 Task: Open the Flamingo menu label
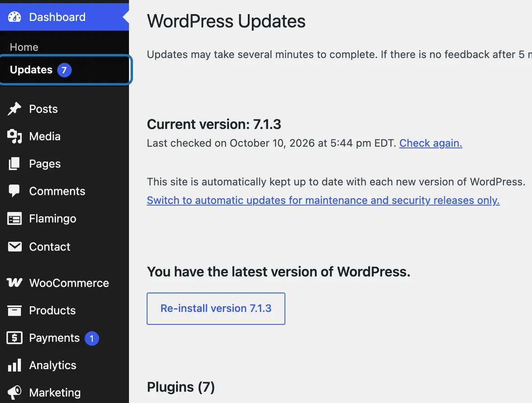pos(52,219)
